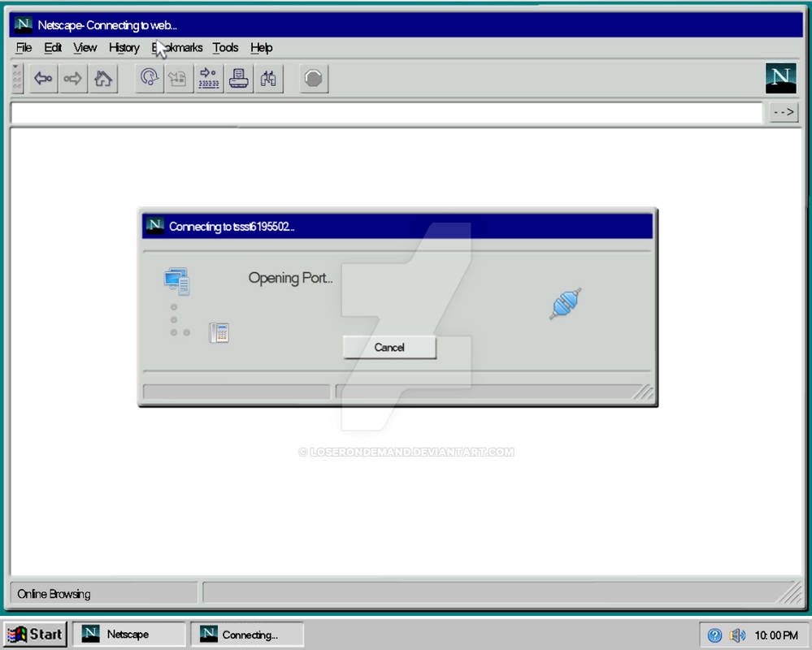This screenshot has height=650, width=812.
Task: Open the History menu
Action: (x=124, y=48)
